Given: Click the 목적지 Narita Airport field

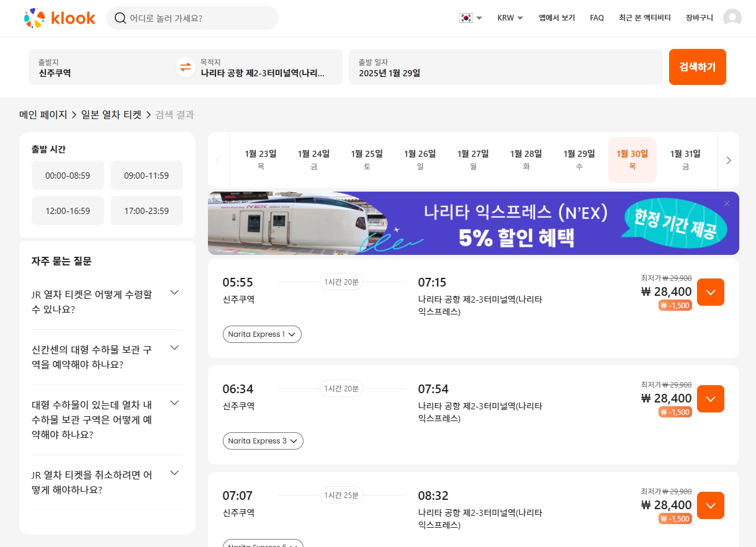Looking at the screenshot, I should click(x=270, y=67).
